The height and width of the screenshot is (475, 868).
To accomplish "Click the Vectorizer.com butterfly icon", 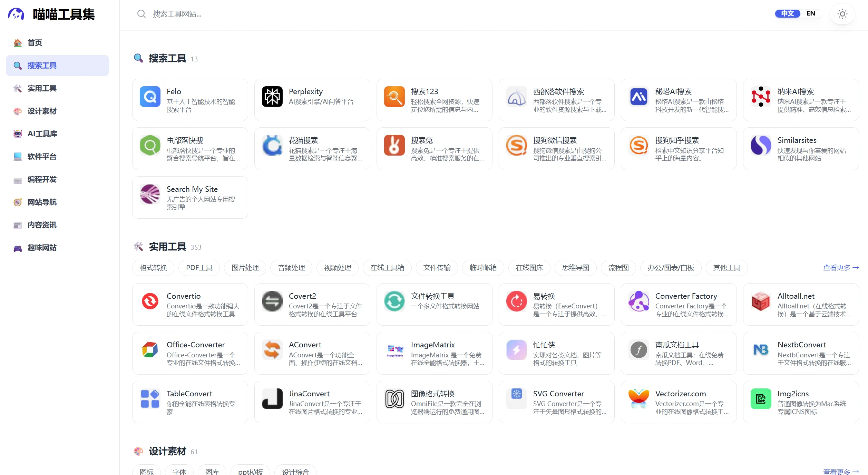I will point(638,399).
